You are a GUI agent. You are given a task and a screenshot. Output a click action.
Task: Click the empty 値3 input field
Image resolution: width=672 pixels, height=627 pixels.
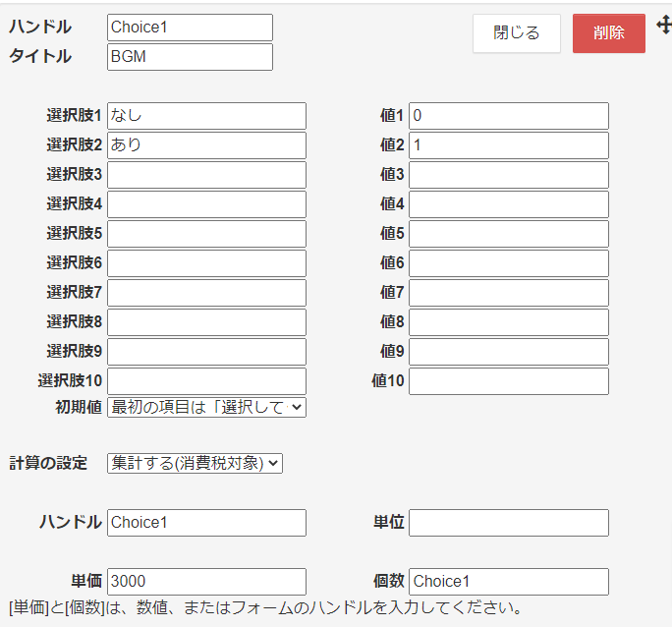508,175
